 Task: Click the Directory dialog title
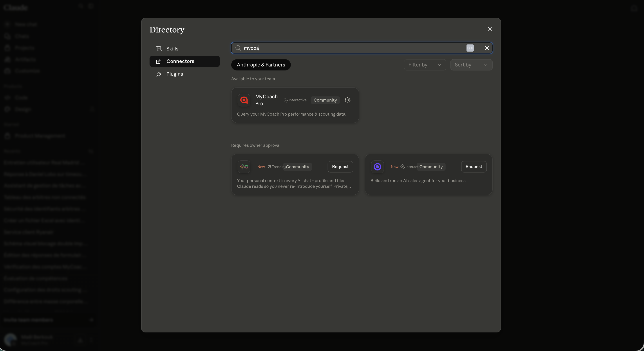pos(167,30)
